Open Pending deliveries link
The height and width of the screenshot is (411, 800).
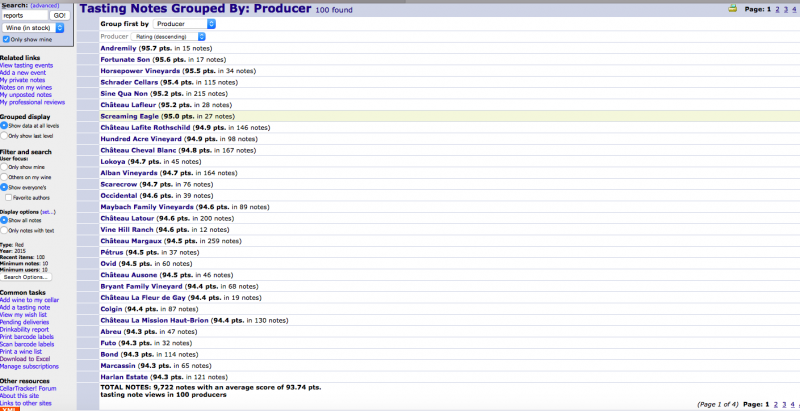point(24,322)
